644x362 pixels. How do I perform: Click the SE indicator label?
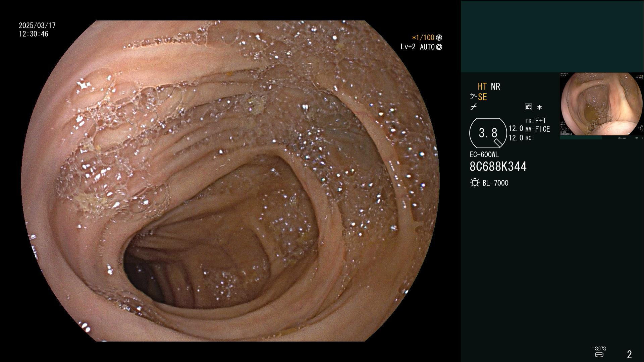click(x=482, y=97)
